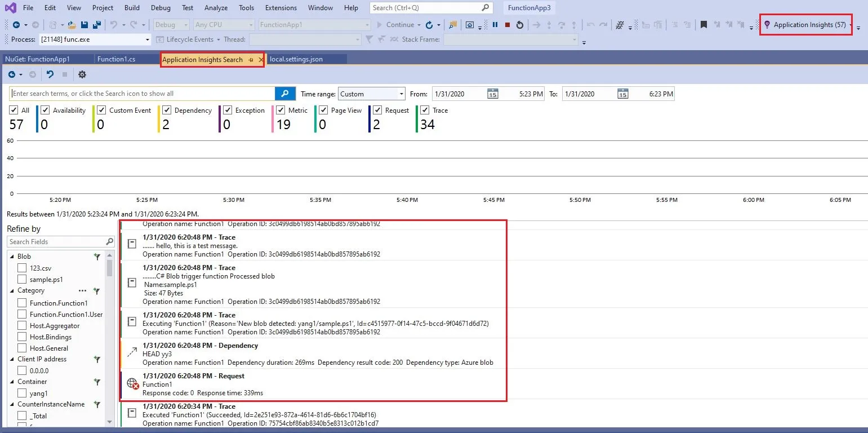Collapse the Blob refine group
The image size is (868, 433).
[12, 257]
